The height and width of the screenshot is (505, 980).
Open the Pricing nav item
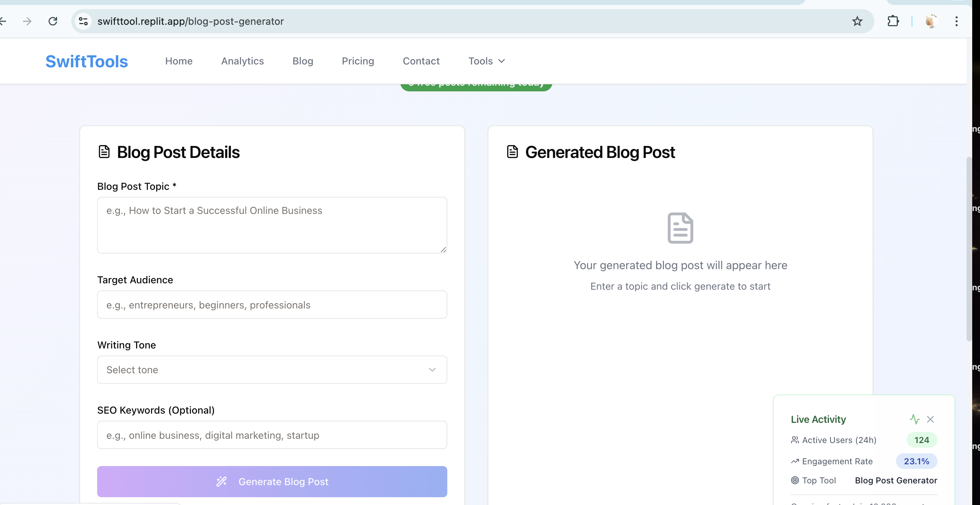pos(358,61)
